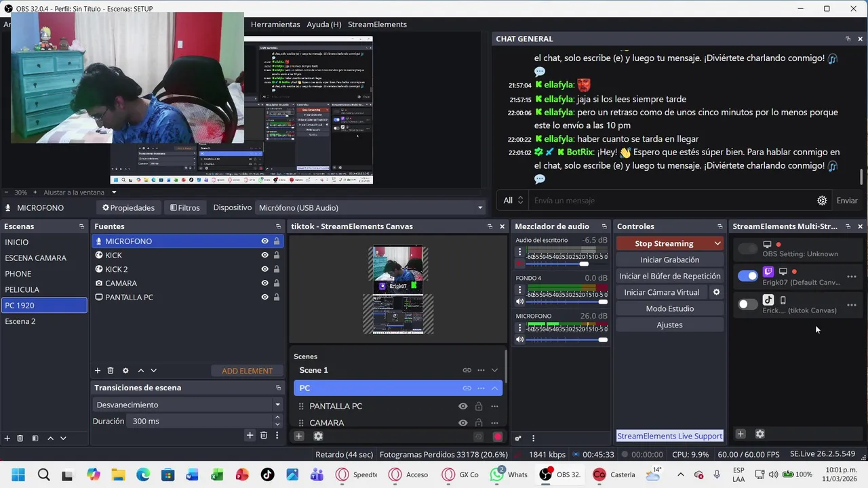Lock the KICK source

click(x=277, y=256)
